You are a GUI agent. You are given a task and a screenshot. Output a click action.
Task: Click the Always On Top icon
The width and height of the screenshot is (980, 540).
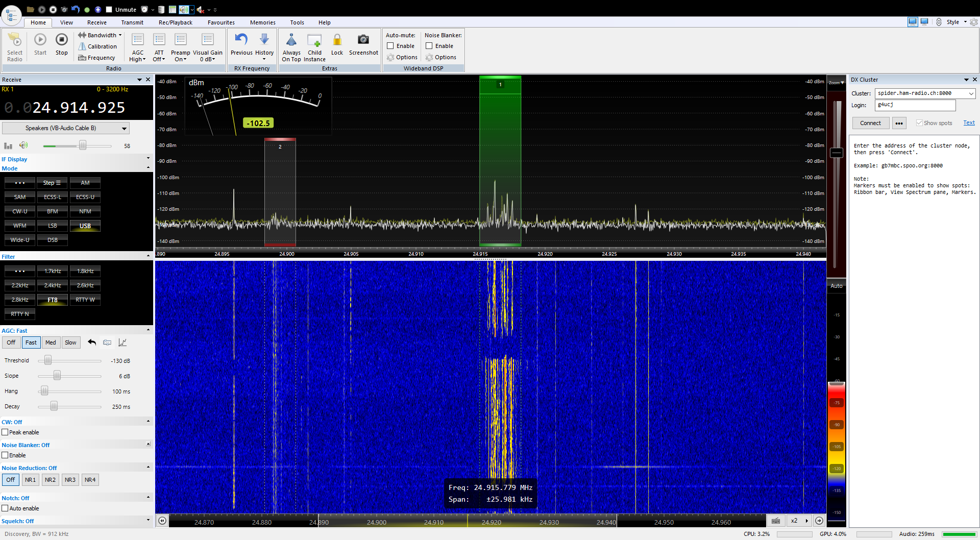click(x=291, y=41)
